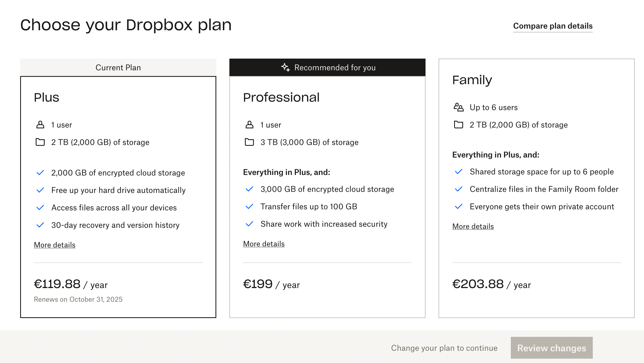Expand More details under Family plan

pyautogui.click(x=473, y=226)
